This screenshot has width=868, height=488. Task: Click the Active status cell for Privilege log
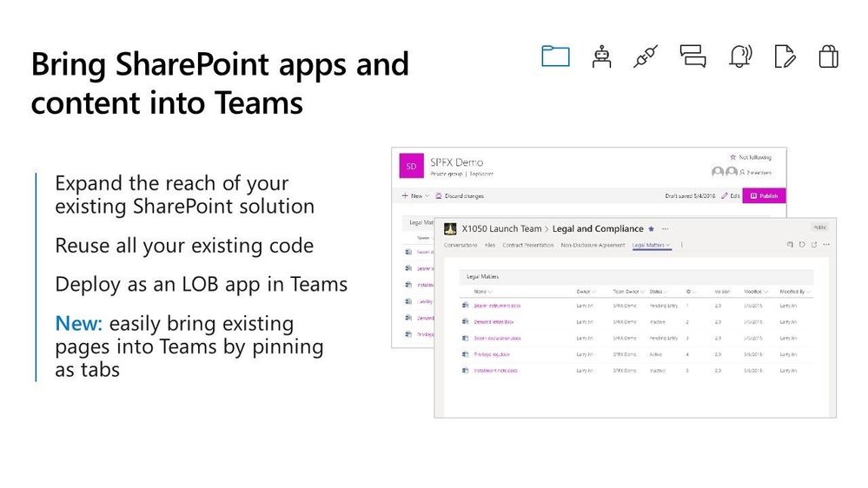coord(655,354)
